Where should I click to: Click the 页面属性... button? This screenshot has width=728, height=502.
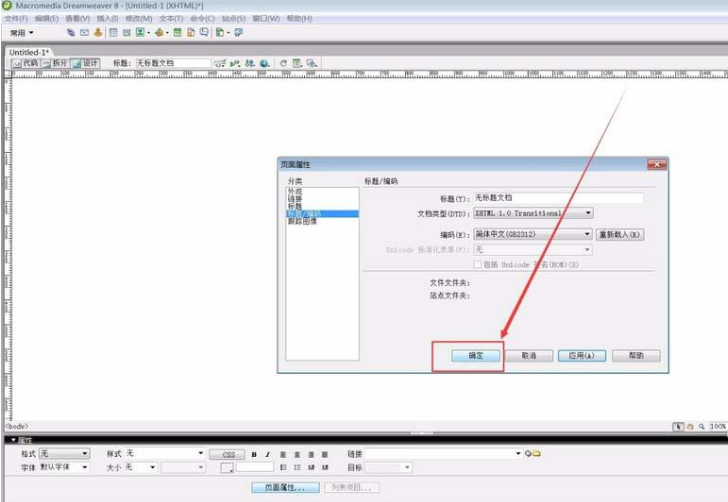point(285,488)
